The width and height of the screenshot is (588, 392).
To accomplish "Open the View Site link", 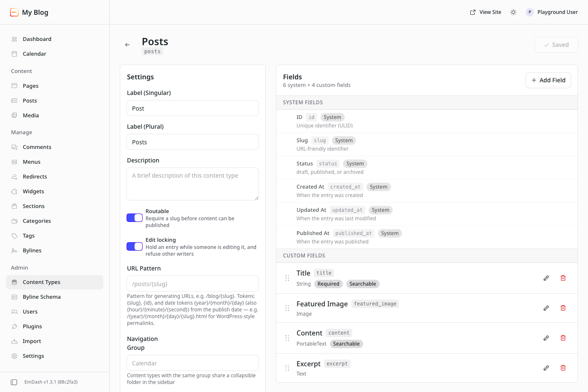I will click(x=486, y=12).
